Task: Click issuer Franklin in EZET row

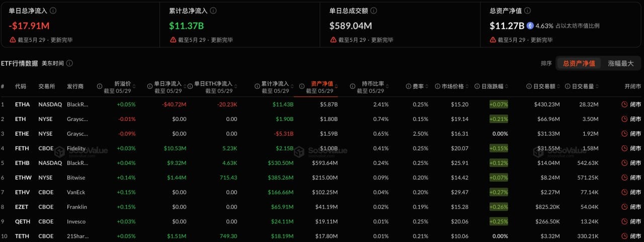Action: coord(77,207)
